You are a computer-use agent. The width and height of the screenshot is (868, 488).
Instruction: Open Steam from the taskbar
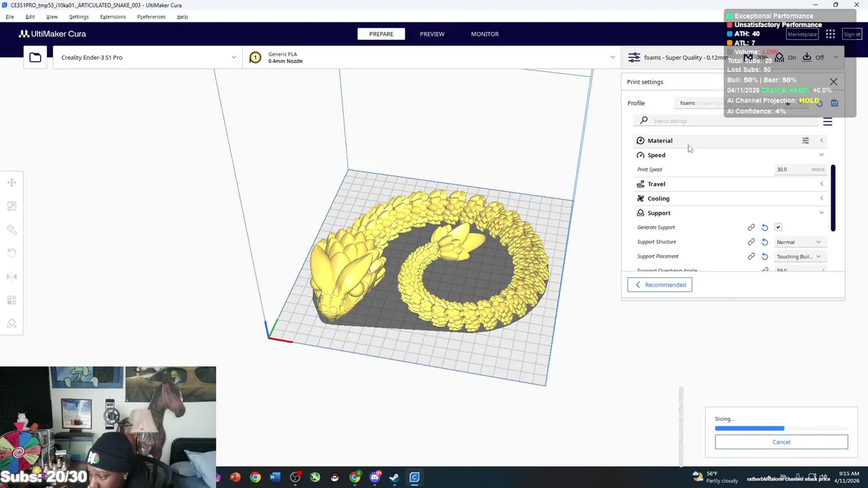click(x=395, y=477)
